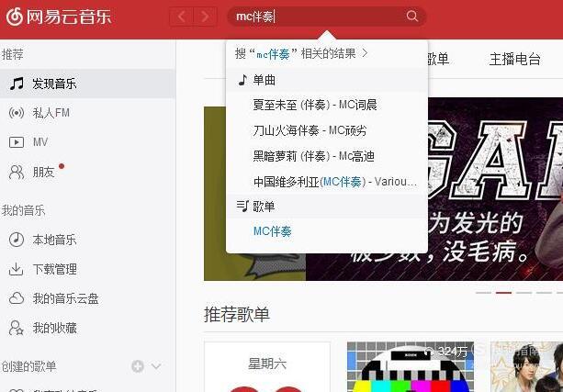Click the 推荐歌单 heading
The image size is (563, 392).
coord(237,315)
